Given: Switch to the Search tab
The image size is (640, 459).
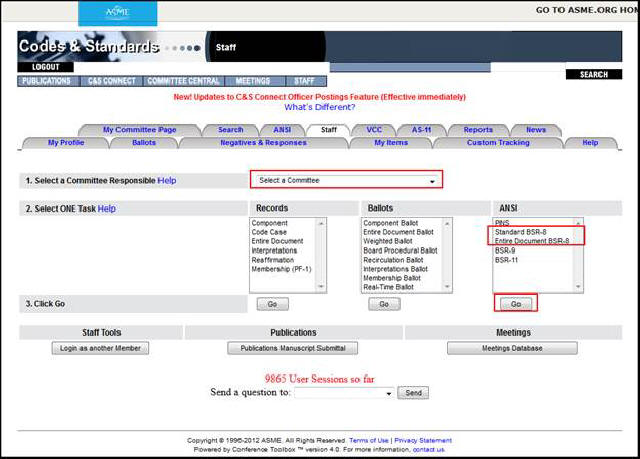Looking at the screenshot, I should coord(231,130).
